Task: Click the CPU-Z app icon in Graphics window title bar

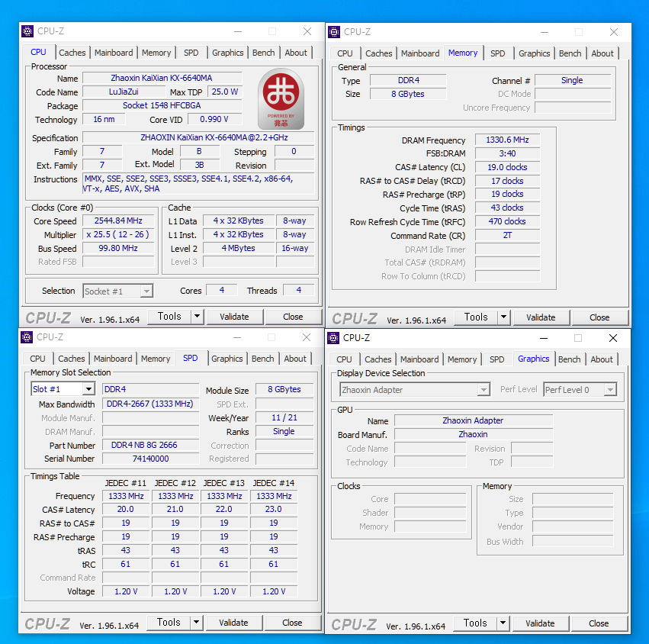Action: [x=333, y=338]
